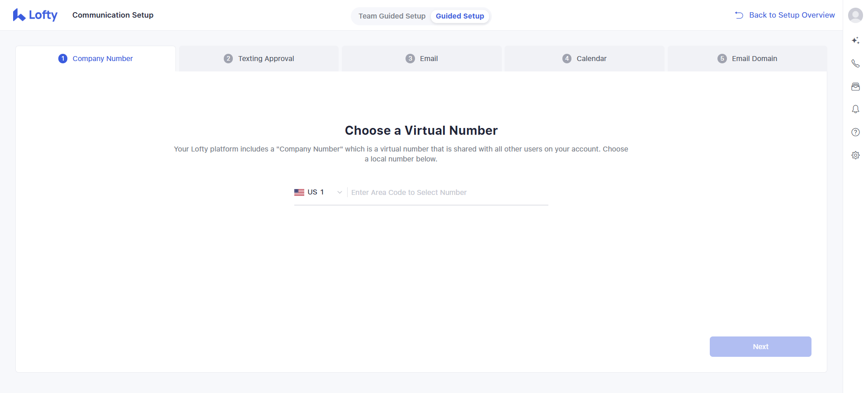The width and height of the screenshot is (868, 393).
Task: Open the AI assistant sparkle icon
Action: (x=855, y=41)
